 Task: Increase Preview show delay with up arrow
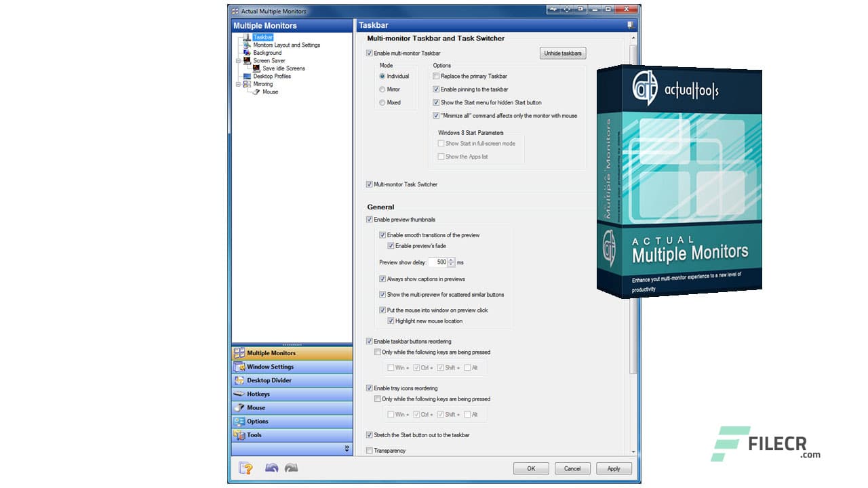(x=451, y=260)
